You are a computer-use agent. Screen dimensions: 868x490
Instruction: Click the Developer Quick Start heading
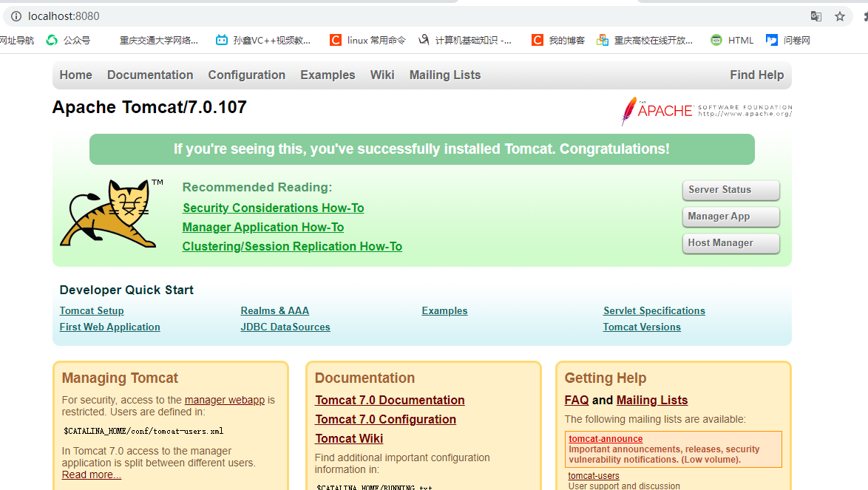pos(126,290)
